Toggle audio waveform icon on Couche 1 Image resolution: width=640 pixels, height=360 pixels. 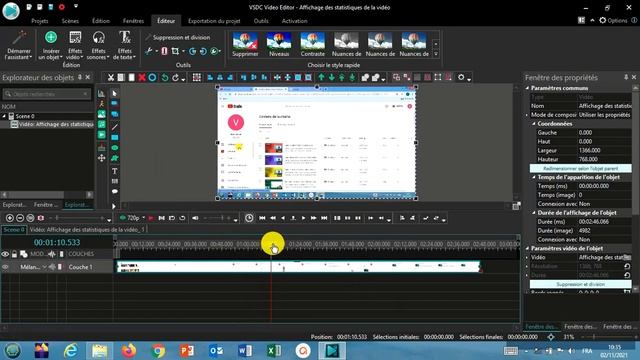52,267
